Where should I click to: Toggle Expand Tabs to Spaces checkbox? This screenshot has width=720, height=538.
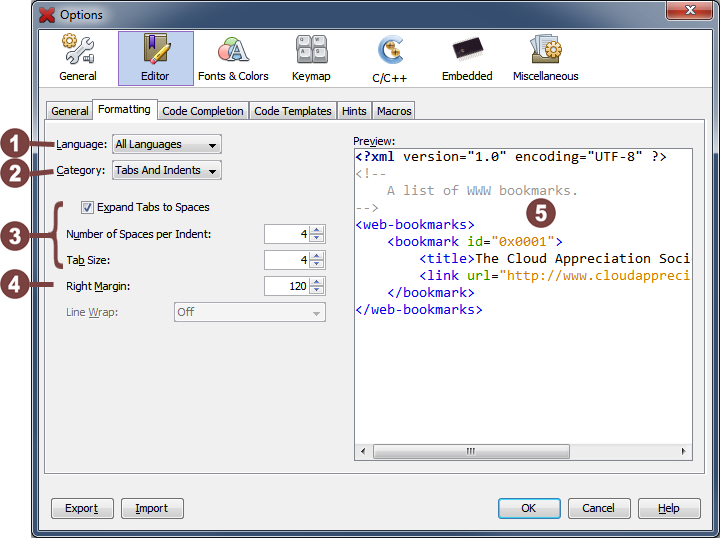[x=88, y=208]
